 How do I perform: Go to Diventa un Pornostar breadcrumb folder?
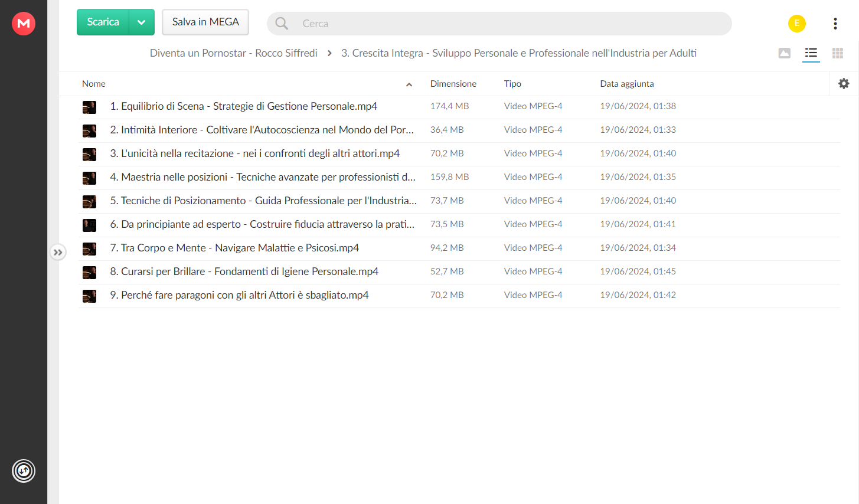click(234, 53)
